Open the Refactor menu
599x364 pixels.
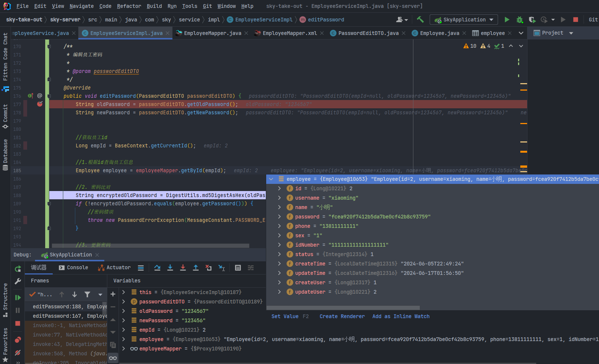(129, 6)
